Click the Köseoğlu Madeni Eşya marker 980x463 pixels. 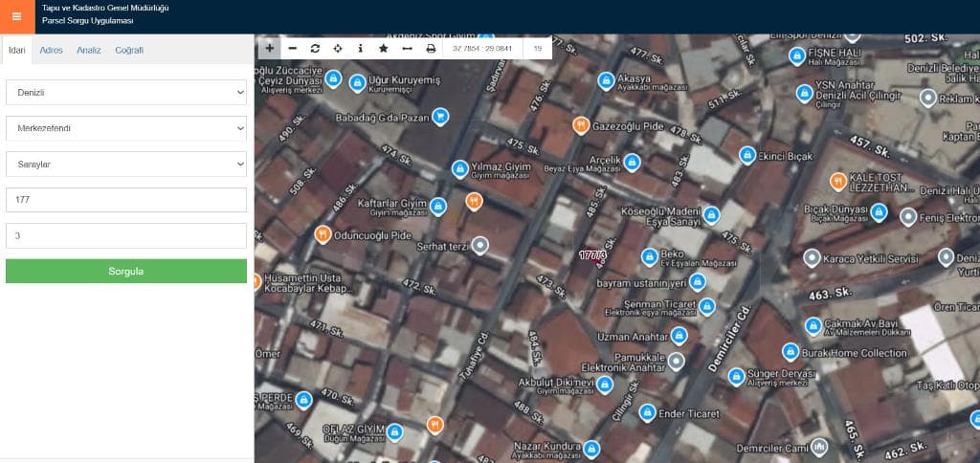711,215
